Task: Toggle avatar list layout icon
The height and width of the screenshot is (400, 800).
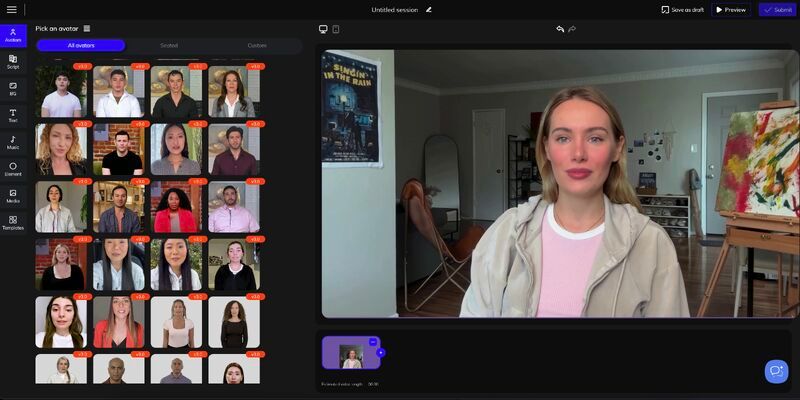Action: point(87,28)
